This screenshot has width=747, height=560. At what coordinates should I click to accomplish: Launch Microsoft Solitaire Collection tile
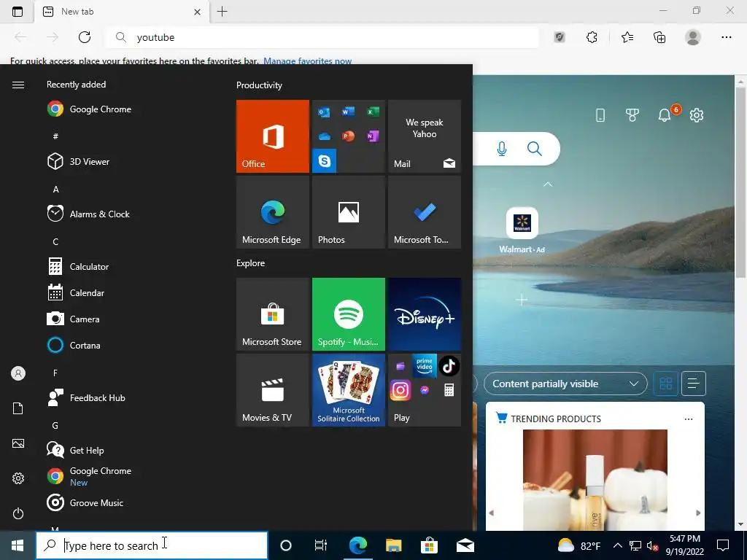[x=348, y=390]
